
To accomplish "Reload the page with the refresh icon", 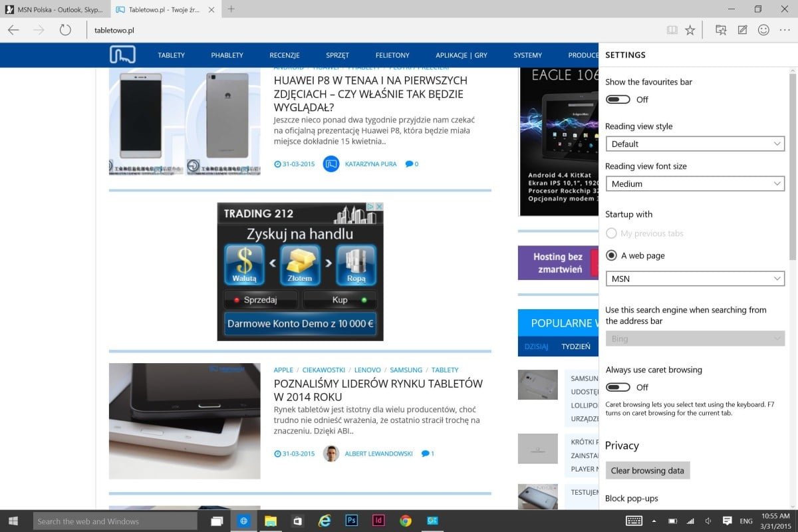I will pos(65,30).
